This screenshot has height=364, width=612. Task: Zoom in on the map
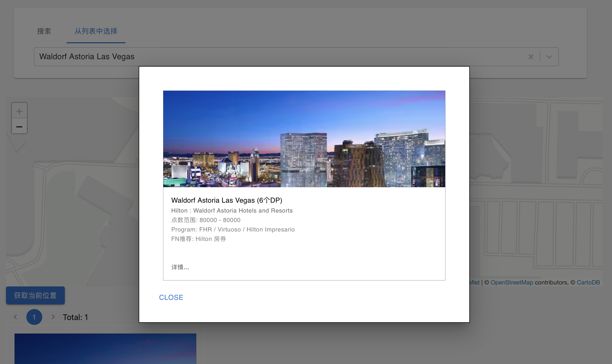pyautogui.click(x=19, y=111)
